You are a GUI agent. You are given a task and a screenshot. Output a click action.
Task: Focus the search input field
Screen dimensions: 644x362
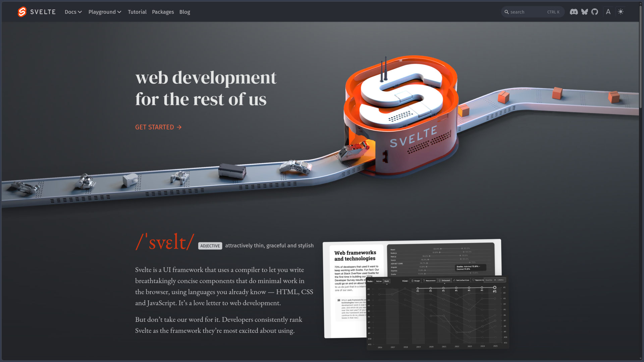tap(533, 12)
